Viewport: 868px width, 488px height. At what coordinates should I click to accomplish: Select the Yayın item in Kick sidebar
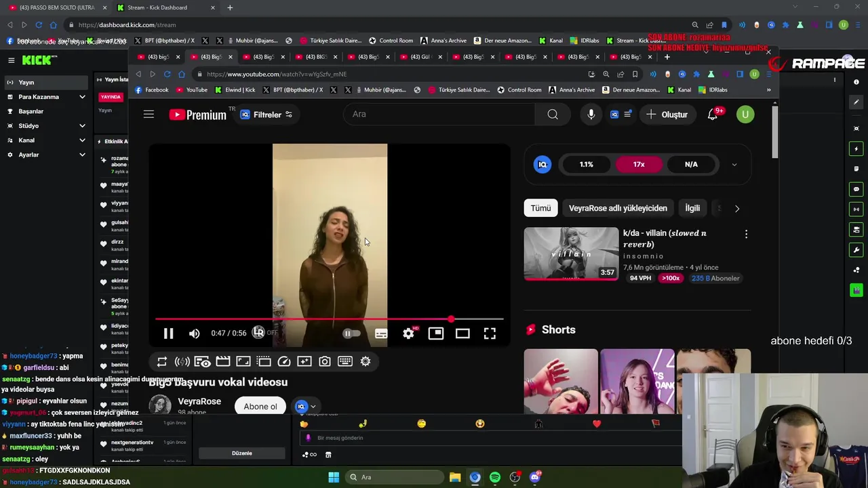(x=45, y=82)
